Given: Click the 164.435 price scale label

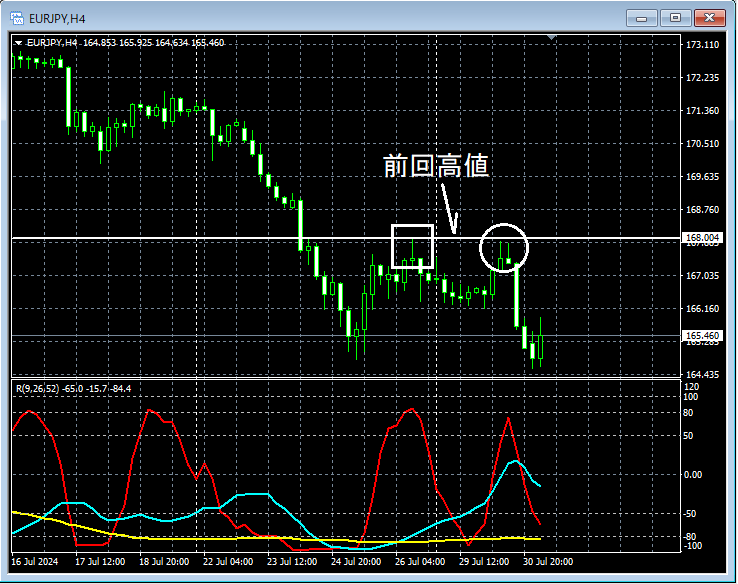Looking at the screenshot, I should point(702,375).
